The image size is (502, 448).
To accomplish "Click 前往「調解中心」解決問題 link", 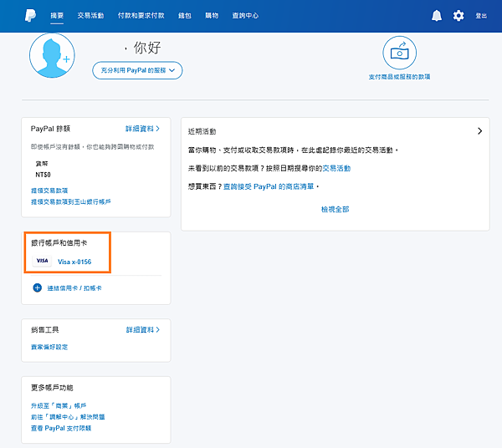I will pos(68,417).
